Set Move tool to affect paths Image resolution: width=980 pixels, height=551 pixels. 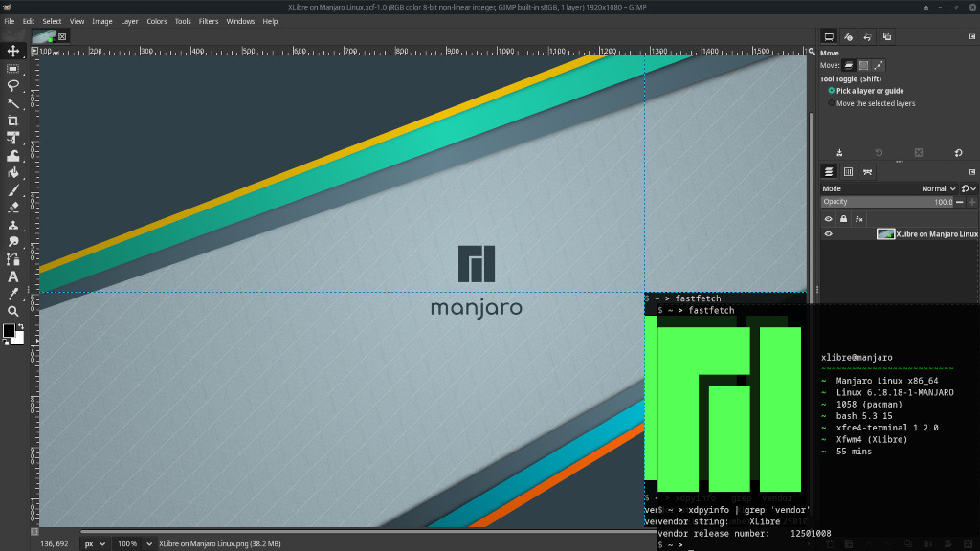879,65
